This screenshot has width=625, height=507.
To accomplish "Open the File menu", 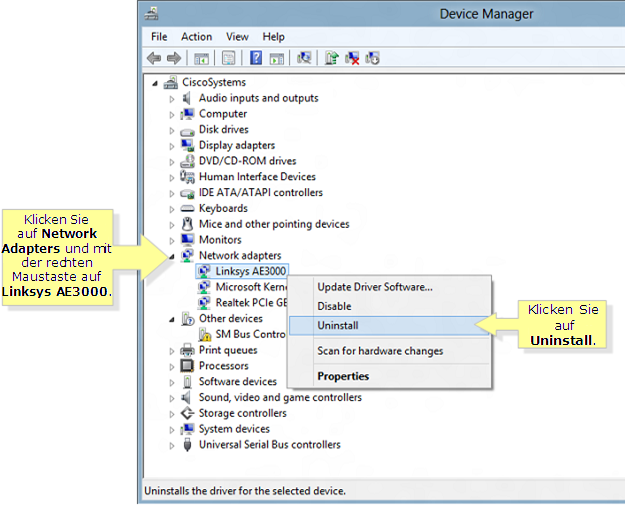I will tap(159, 37).
